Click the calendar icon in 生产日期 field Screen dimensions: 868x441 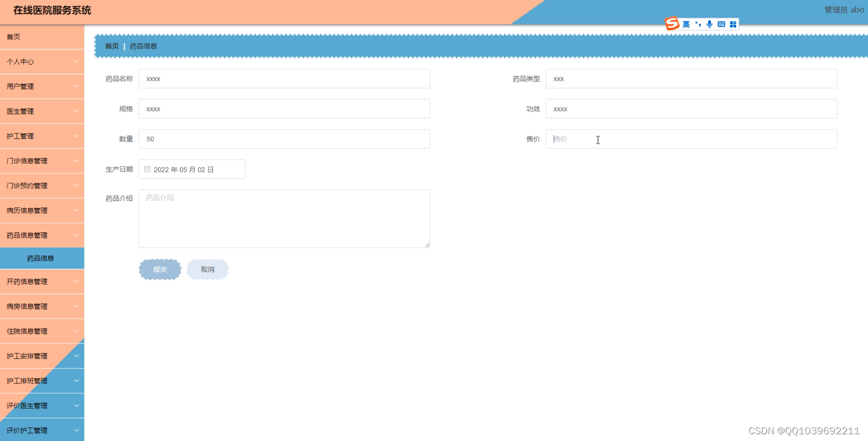(147, 169)
